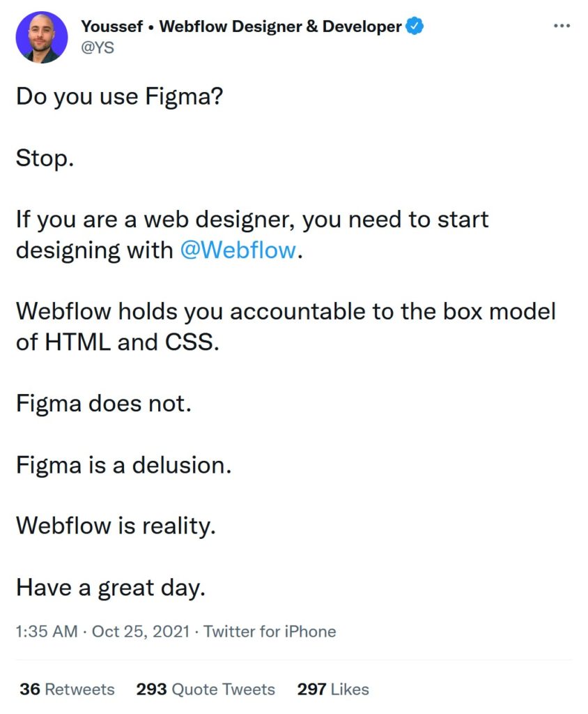
Task: Click the "Figma does not." line
Action: pyautogui.click(x=103, y=404)
